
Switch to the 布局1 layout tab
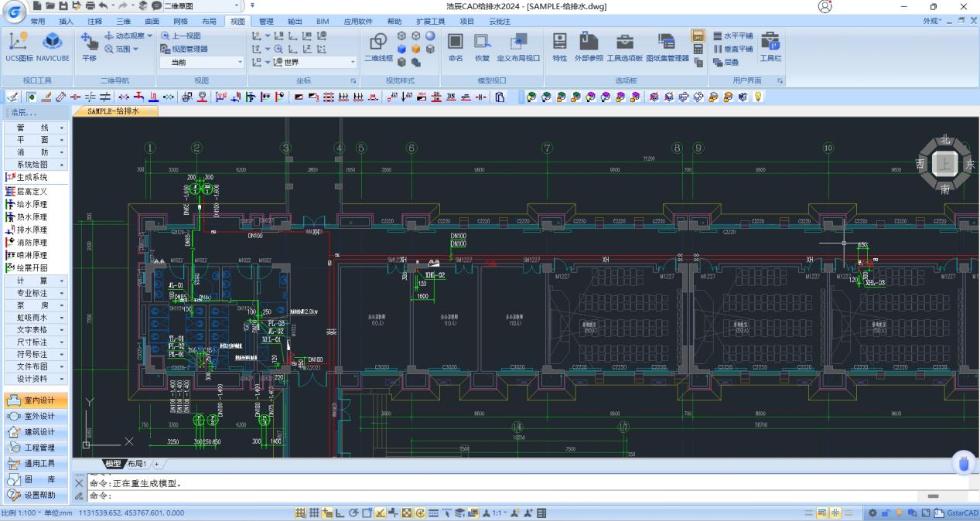(x=136, y=464)
